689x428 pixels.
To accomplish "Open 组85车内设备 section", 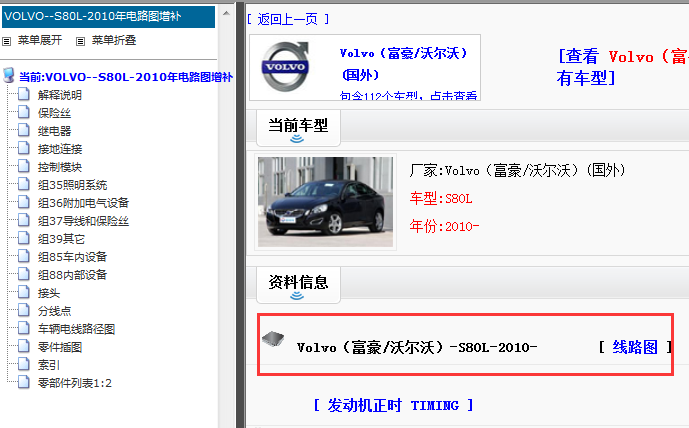I will [73, 257].
